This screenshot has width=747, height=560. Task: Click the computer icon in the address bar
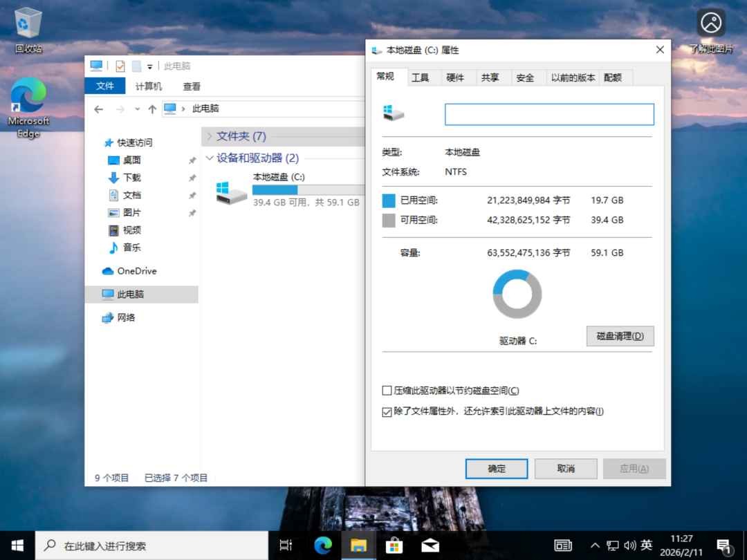(x=170, y=109)
